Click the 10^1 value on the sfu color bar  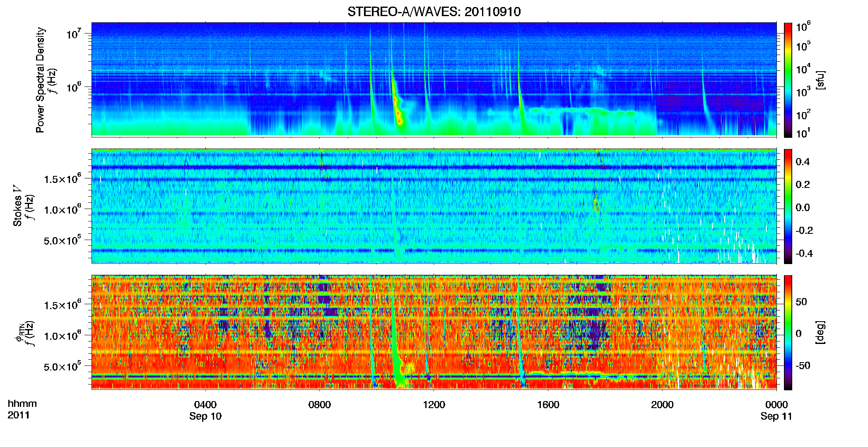pyautogui.click(x=803, y=133)
